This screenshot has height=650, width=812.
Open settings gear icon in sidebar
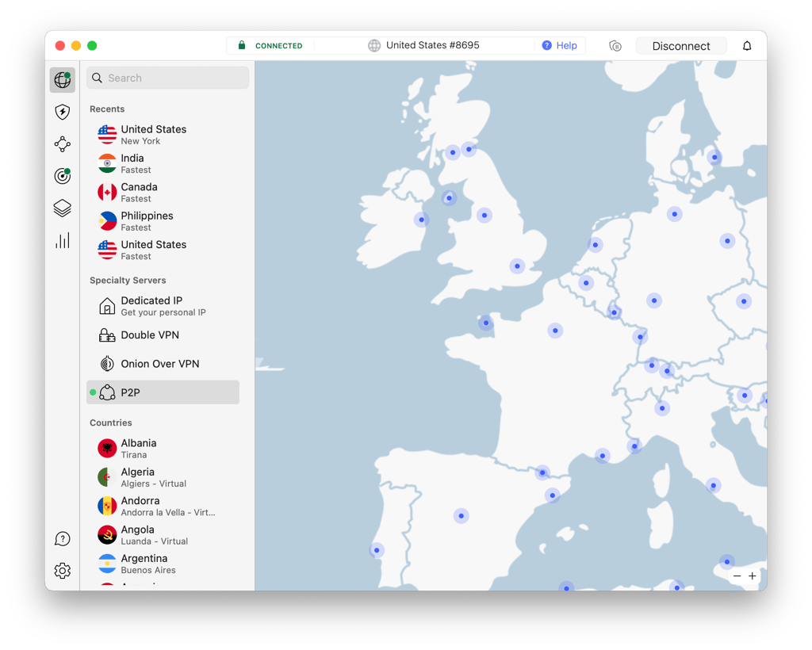tap(63, 571)
